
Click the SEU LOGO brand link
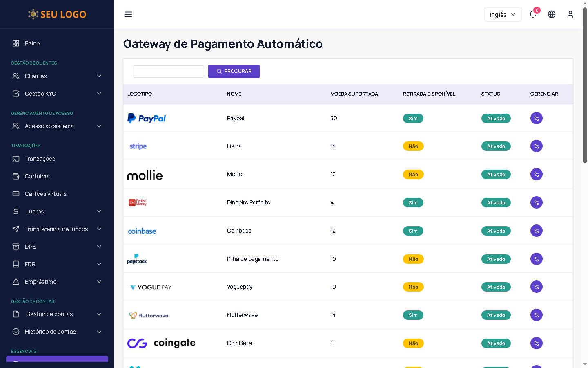[57, 14]
